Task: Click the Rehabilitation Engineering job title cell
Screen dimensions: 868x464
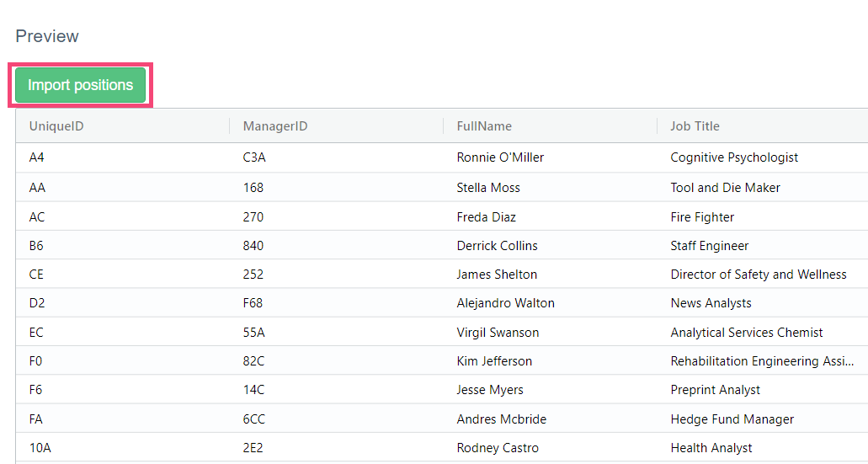Action: (761, 361)
